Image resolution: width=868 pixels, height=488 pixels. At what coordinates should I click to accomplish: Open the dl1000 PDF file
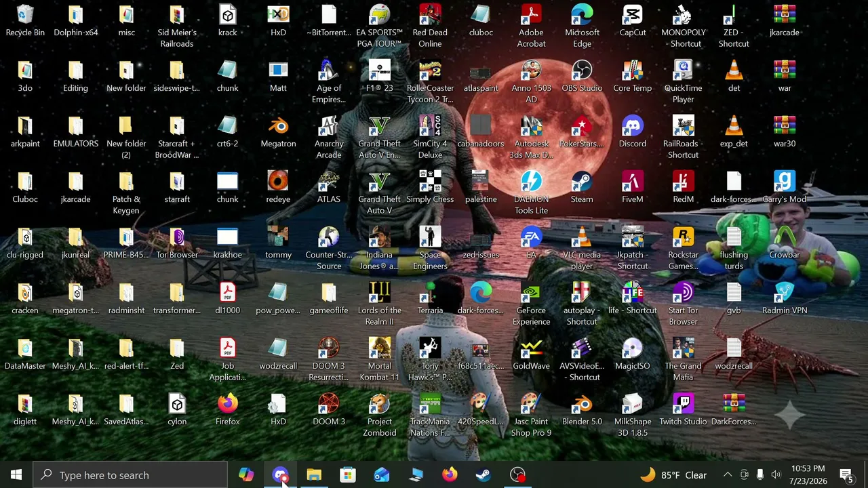[x=227, y=299]
